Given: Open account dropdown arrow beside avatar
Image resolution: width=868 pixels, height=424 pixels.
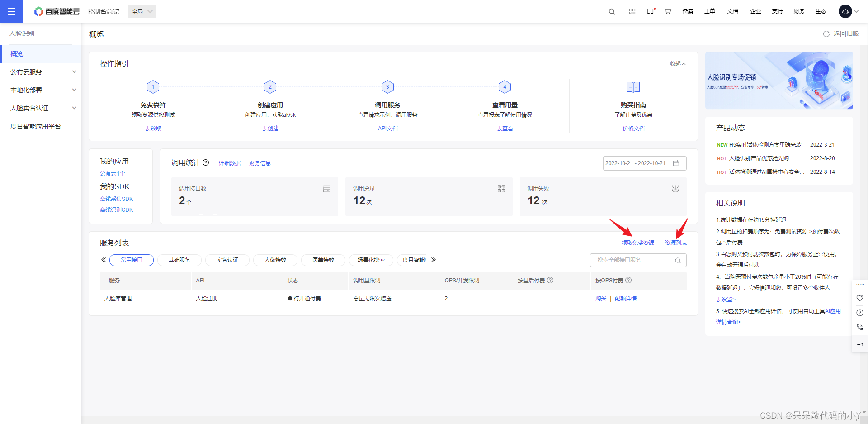Looking at the screenshot, I should (x=856, y=11).
